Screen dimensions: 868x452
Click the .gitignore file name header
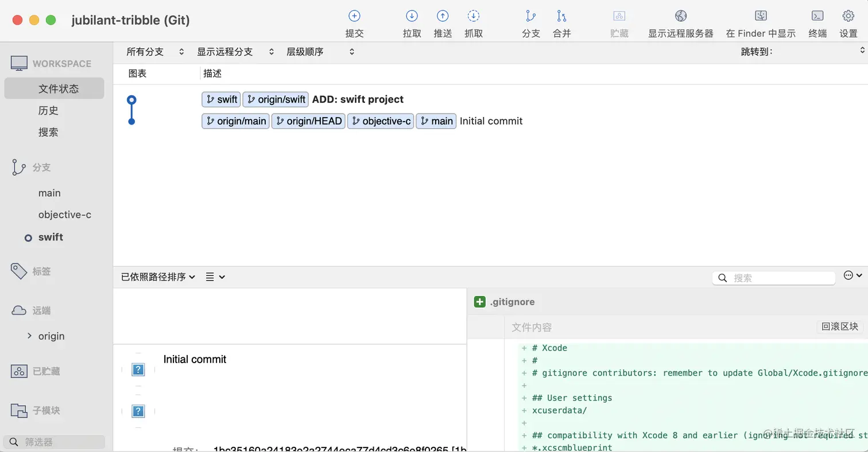(x=513, y=302)
